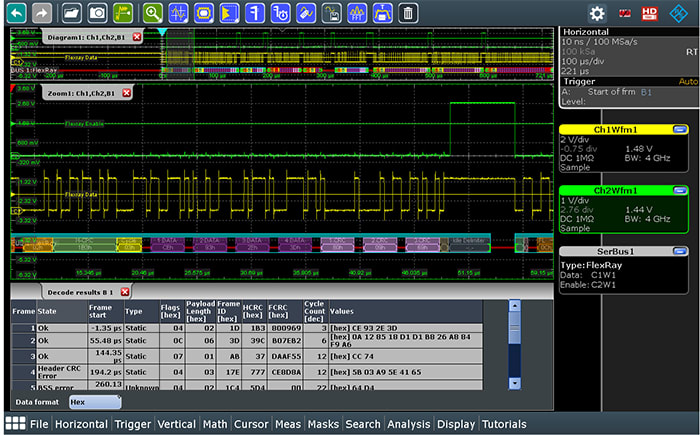
Task: Open the Data format Hex dropdown
Action: (94, 401)
